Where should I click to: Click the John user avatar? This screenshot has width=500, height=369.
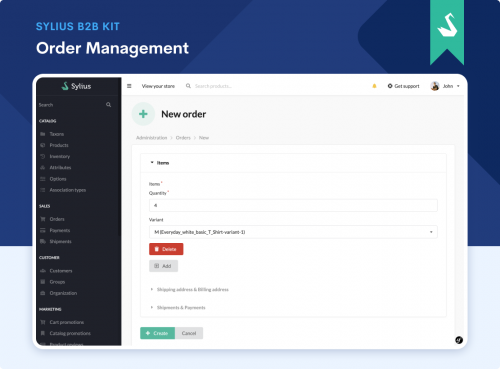pos(435,86)
